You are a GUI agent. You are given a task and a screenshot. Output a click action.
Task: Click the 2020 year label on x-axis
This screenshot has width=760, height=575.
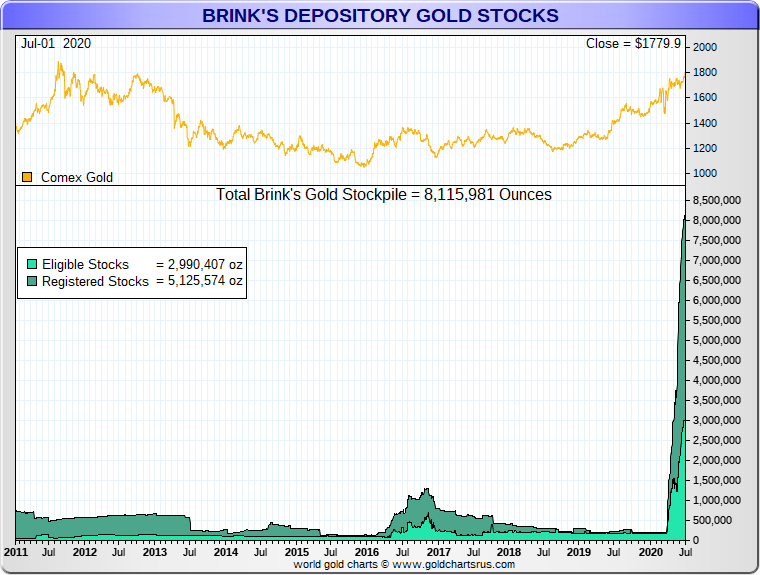pyautogui.click(x=650, y=551)
